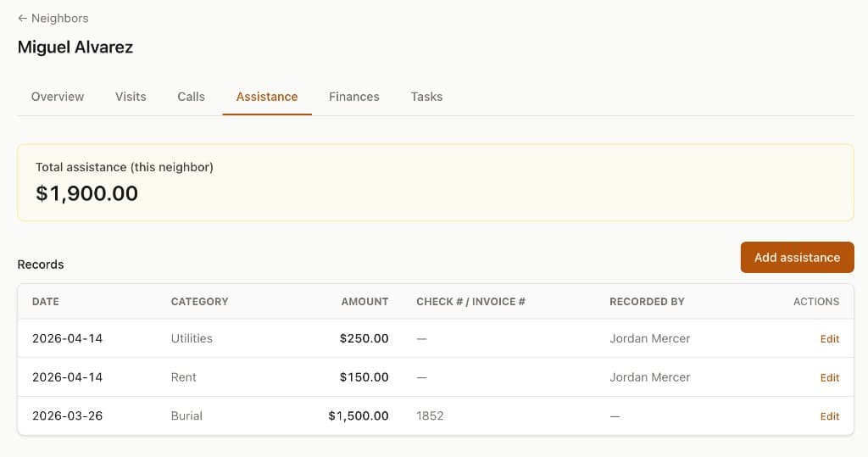The width and height of the screenshot is (868, 457).
Task: Click the $1,900.00 total amount
Action: click(x=87, y=193)
